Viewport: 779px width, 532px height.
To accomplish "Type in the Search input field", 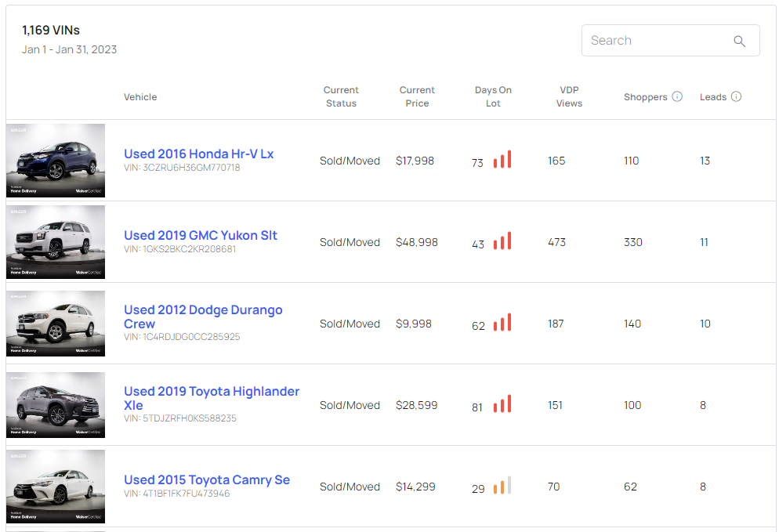I will click(x=657, y=41).
